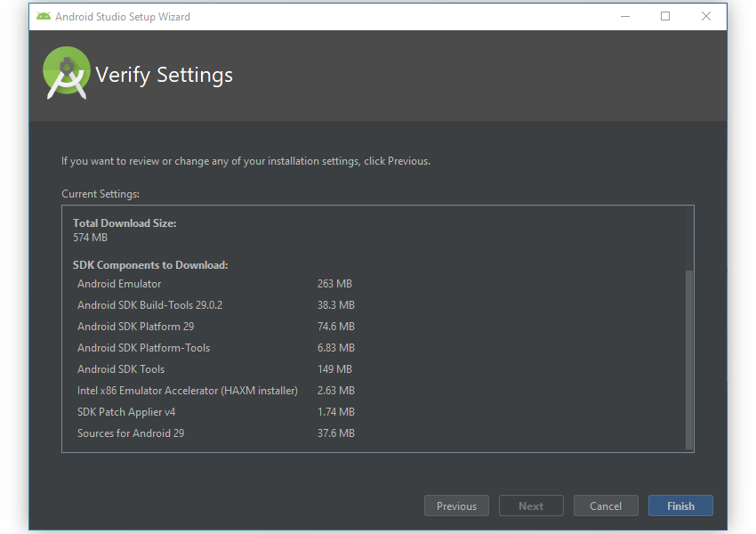756x534 pixels.
Task: Click the Verify Settings heading
Action: click(164, 76)
